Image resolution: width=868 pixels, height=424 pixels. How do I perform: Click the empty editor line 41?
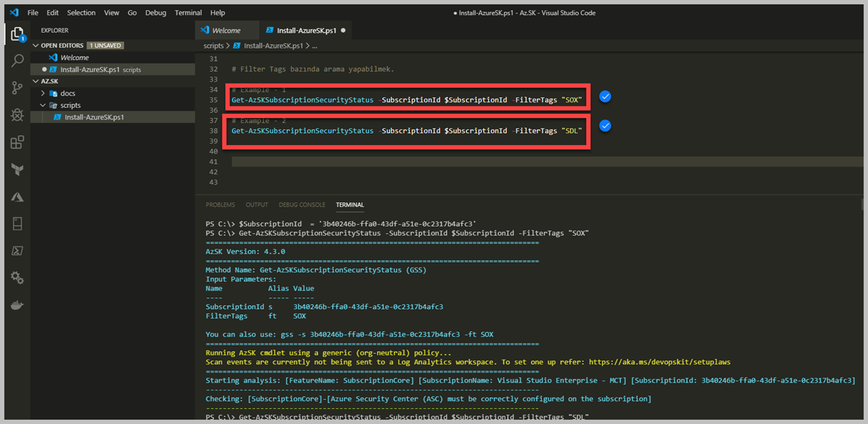pos(500,162)
